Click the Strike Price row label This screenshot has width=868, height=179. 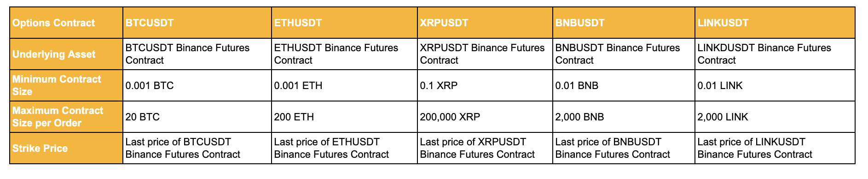(x=66, y=148)
